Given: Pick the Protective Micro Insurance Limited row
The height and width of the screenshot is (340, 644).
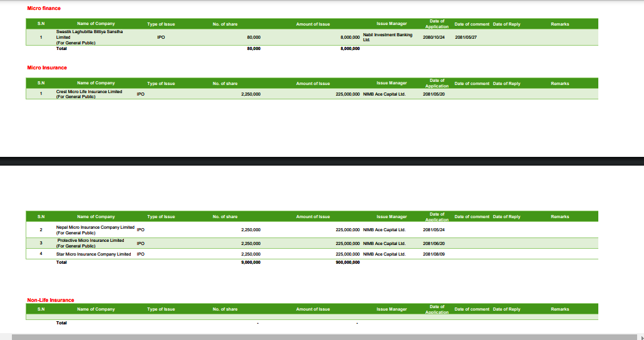Looking at the screenshot, I should (90, 243).
